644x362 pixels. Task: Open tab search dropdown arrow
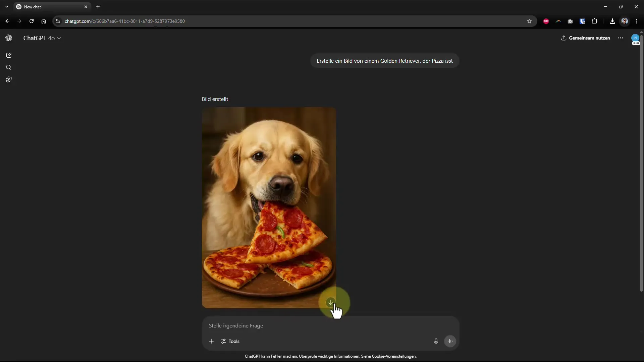click(7, 7)
